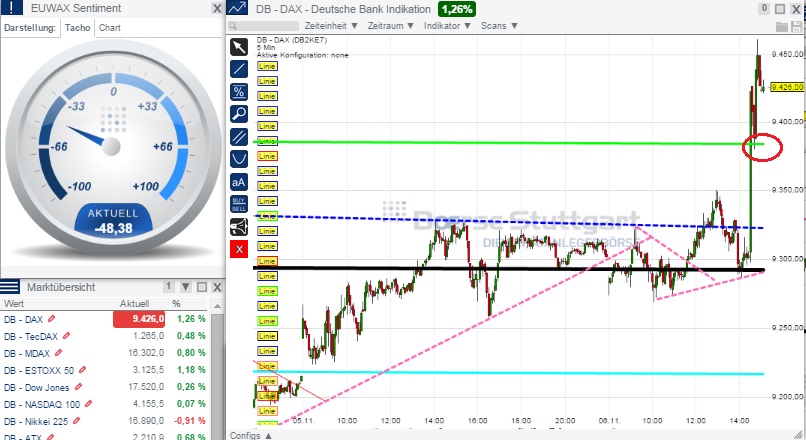806x440 pixels.
Task: Open the folder icon to load chart config
Action: [781, 27]
